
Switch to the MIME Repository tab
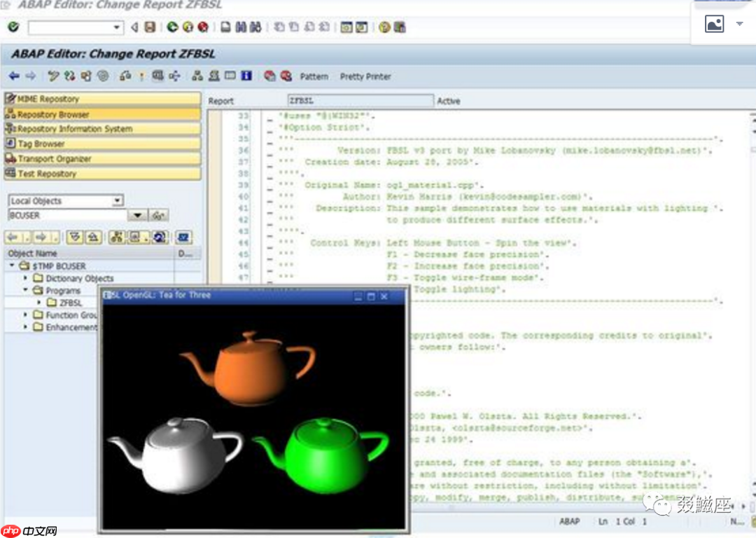pos(102,99)
